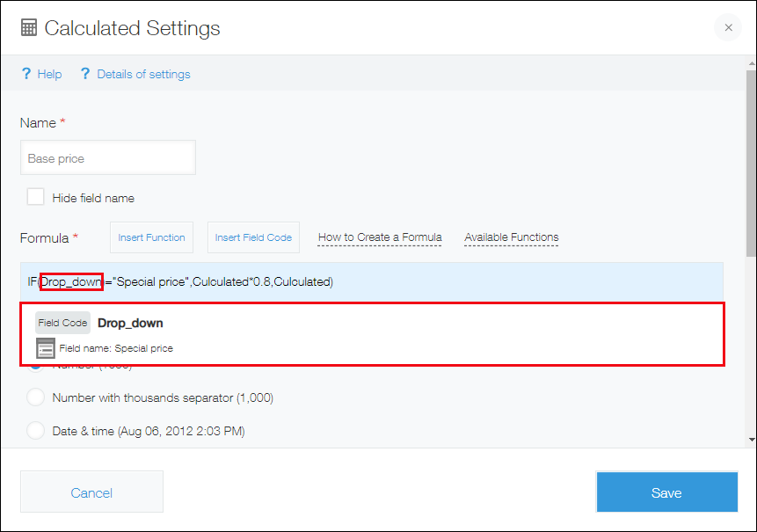The height and width of the screenshot is (532, 757).
Task: Click the Insert Function button
Action: [151, 237]
